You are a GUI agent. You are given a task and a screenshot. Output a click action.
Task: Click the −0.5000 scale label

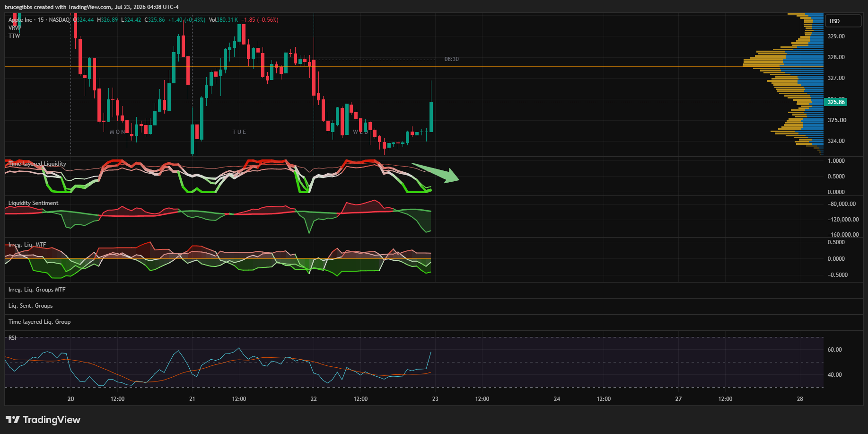pyautogui.click(x=838, y=275)
